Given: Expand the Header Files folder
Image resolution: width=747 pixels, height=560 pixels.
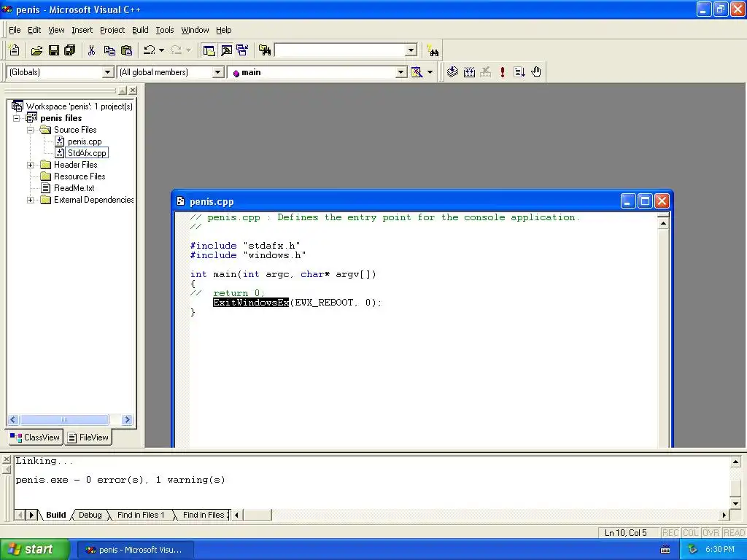Looking at the screenshot, I should (x=30, y=165).
